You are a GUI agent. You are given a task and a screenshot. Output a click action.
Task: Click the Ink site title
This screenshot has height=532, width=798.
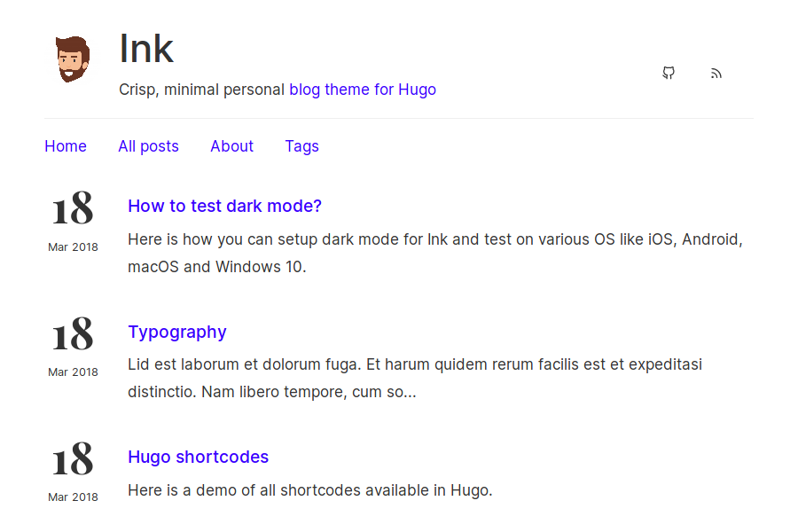(x=146, y=49)
